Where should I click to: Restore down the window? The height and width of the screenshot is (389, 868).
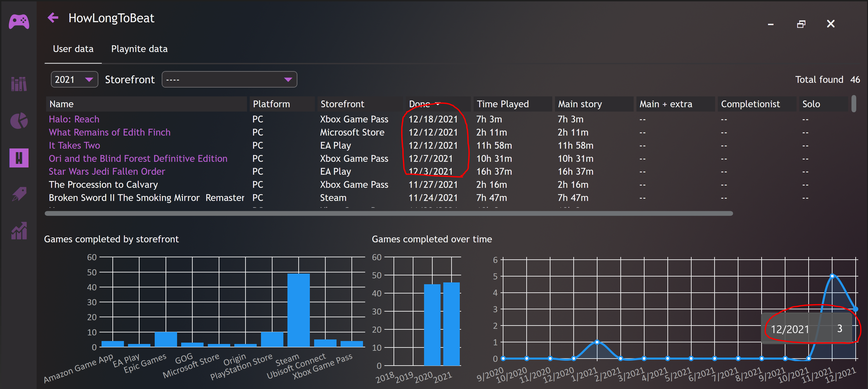pos(801,24)
